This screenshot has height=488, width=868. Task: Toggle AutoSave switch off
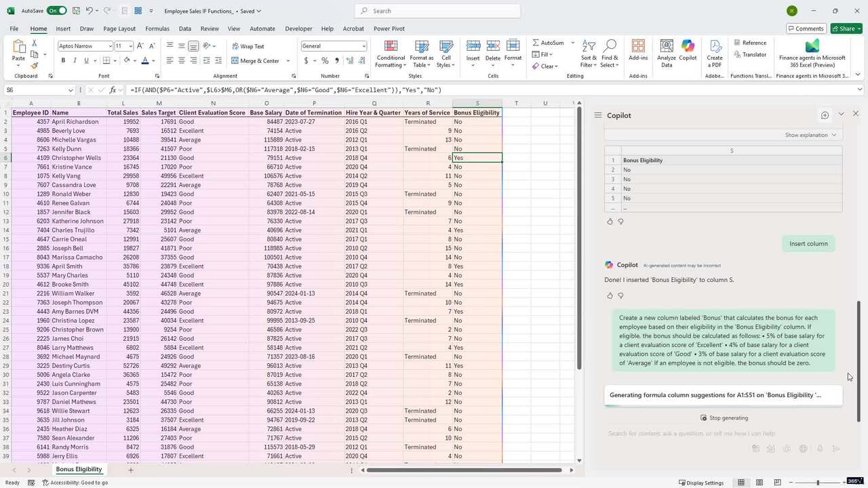click(57, 11)
